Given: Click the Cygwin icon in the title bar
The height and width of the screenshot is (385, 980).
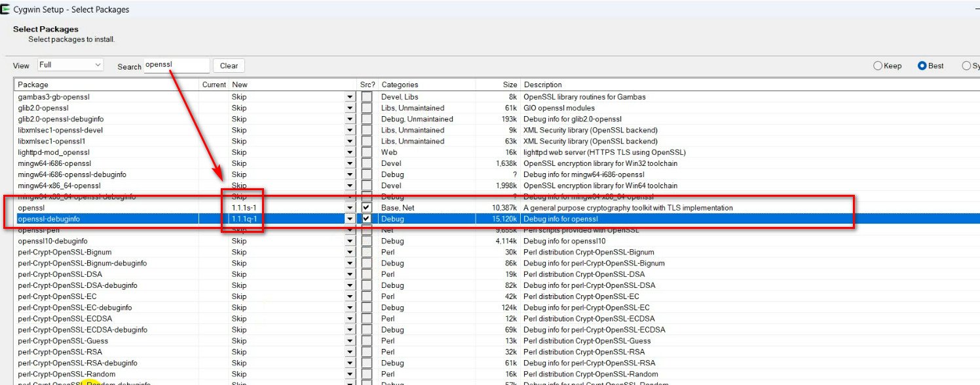Looking at the screenshot, I should click(5, 9).
